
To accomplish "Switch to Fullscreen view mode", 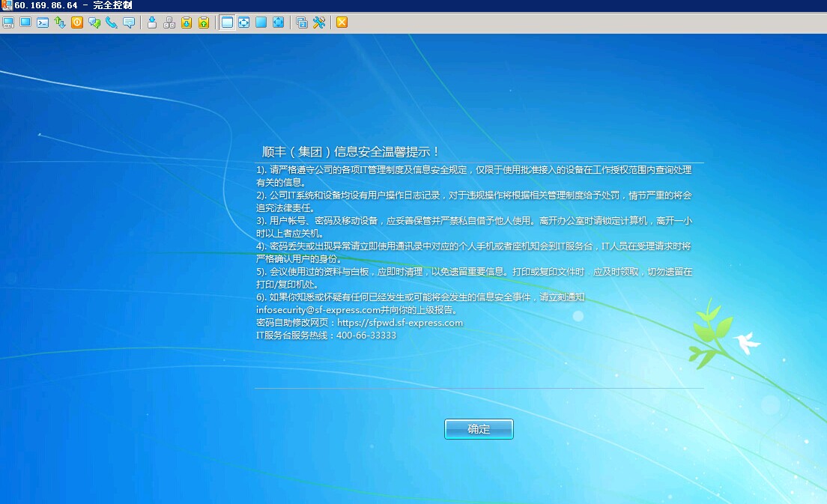I will pos(261,22).
